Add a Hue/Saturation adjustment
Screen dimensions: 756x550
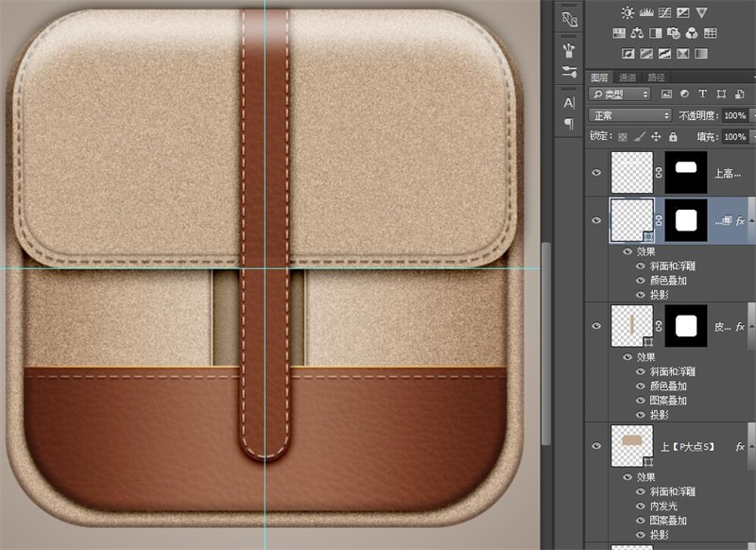point(619,33)
